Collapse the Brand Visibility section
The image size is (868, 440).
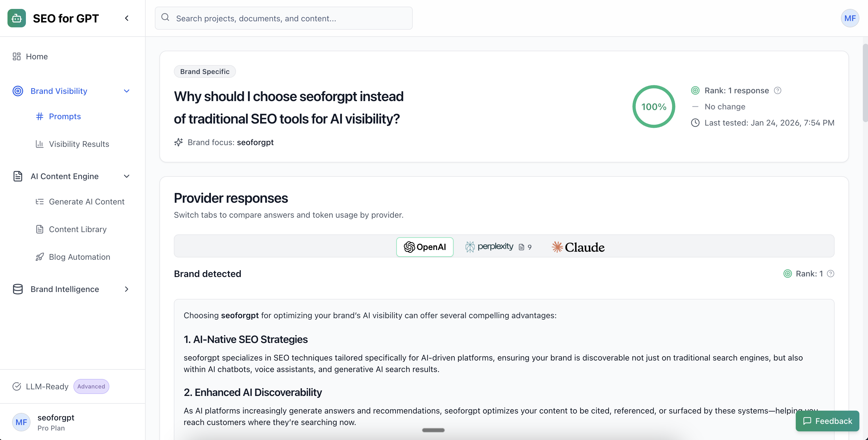point(126,91)
